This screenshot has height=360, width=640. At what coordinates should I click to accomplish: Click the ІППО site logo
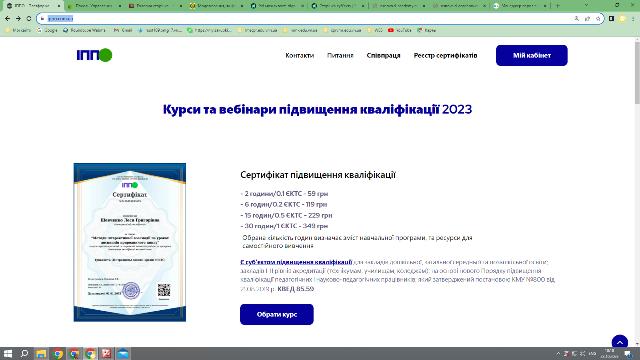(94, 55)
